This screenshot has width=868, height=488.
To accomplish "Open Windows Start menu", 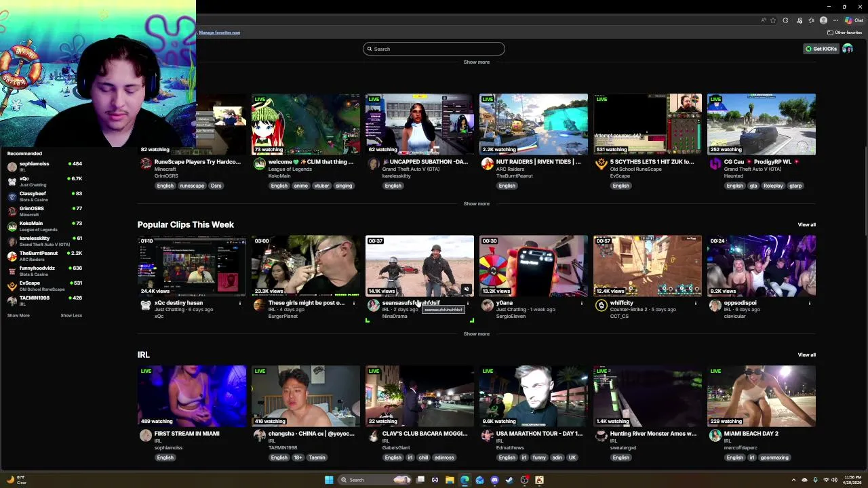I will pos(329,480).
